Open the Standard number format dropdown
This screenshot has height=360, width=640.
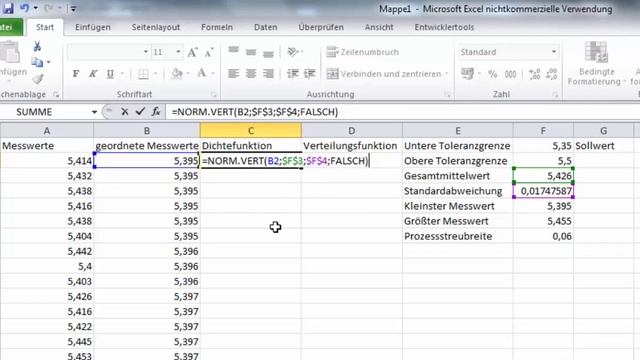pyautogui.click(x=553, y=52)
